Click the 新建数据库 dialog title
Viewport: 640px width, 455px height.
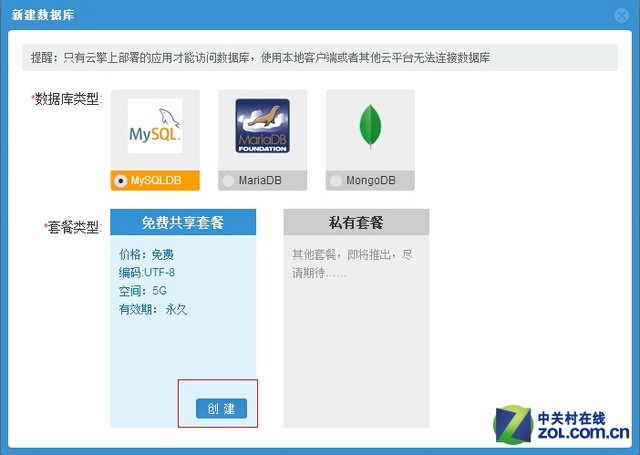[x=43, y=15]
